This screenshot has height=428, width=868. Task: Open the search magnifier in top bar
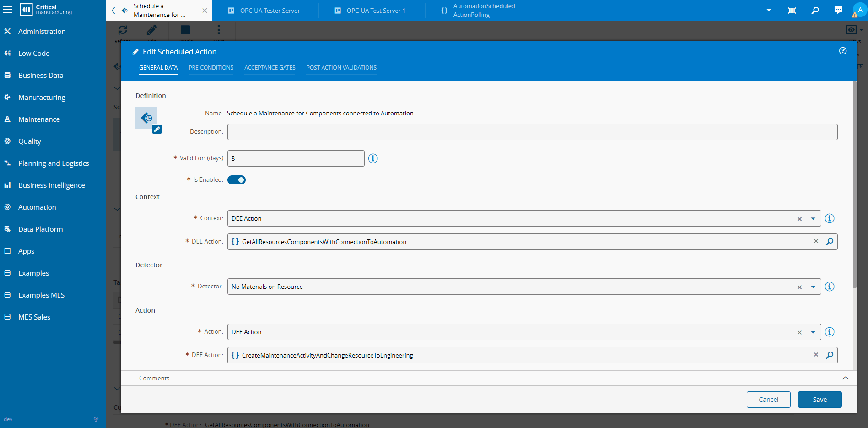[x=815, y=10]
